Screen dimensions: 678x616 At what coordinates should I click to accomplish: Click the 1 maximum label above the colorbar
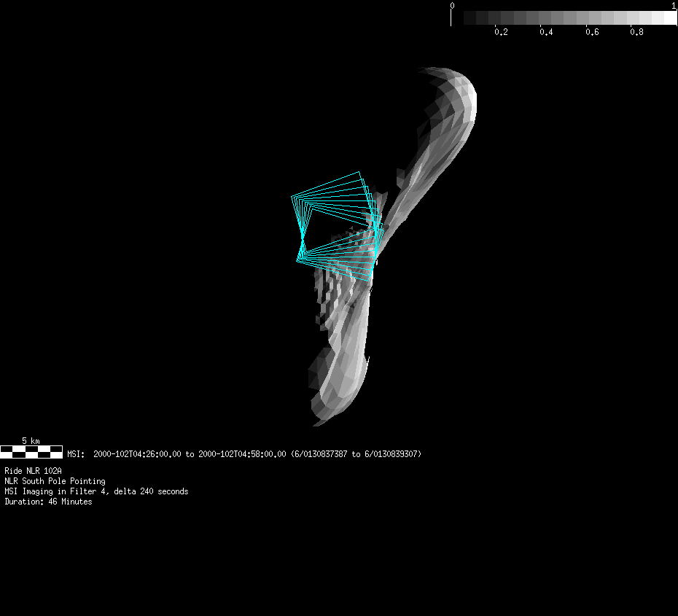click(x=674, y=6)
